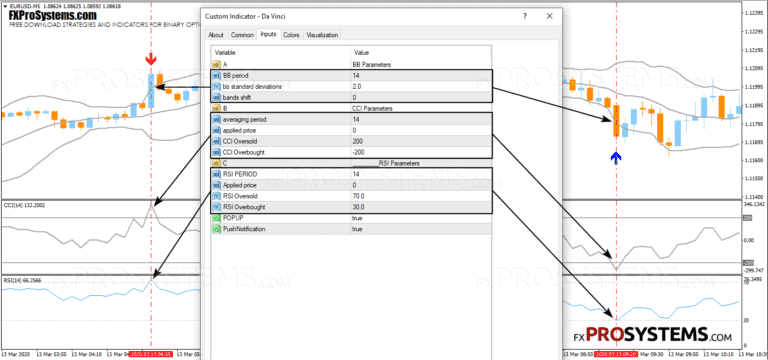768x360 pixels.
Task: Click the CCI Oversold variable icon
Action: point(216,141)
